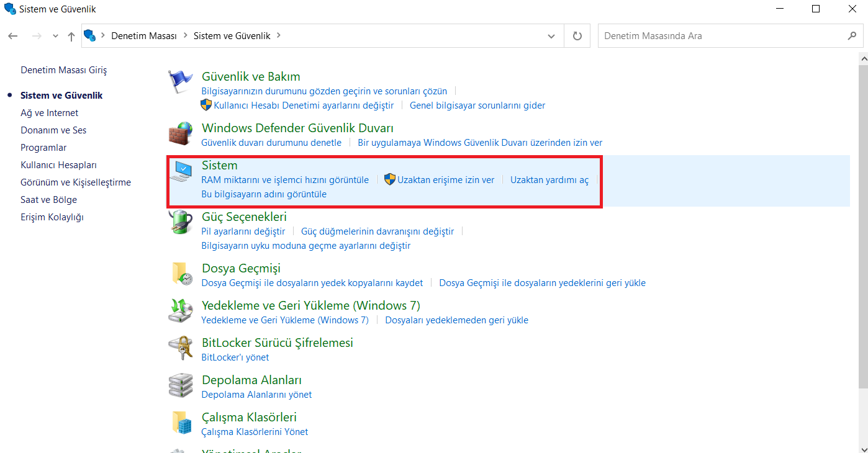Viewport: 868px width, 453px height.
Task: Go up one level with up arrow
Action: pyautogui.click(x=71, y=36)
